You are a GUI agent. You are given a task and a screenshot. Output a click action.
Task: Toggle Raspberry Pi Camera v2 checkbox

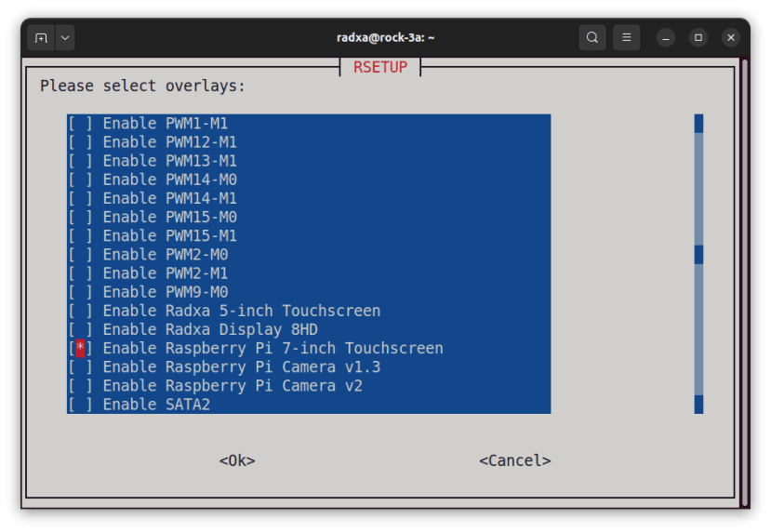click(80, 385)
